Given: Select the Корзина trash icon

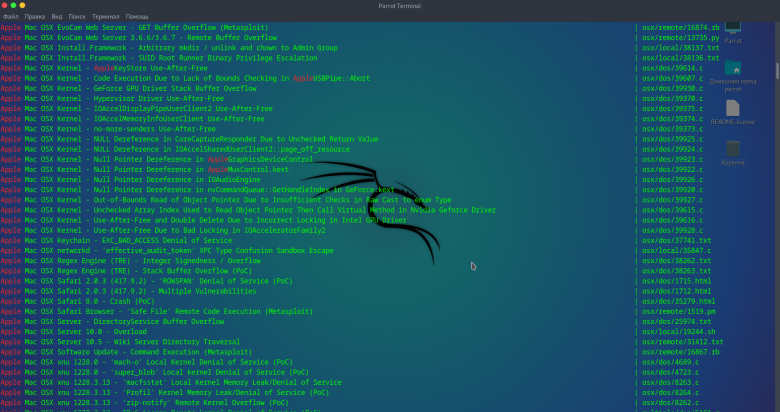Looking at the screenshot, I should pyautogui.click(x=733, y=153).
